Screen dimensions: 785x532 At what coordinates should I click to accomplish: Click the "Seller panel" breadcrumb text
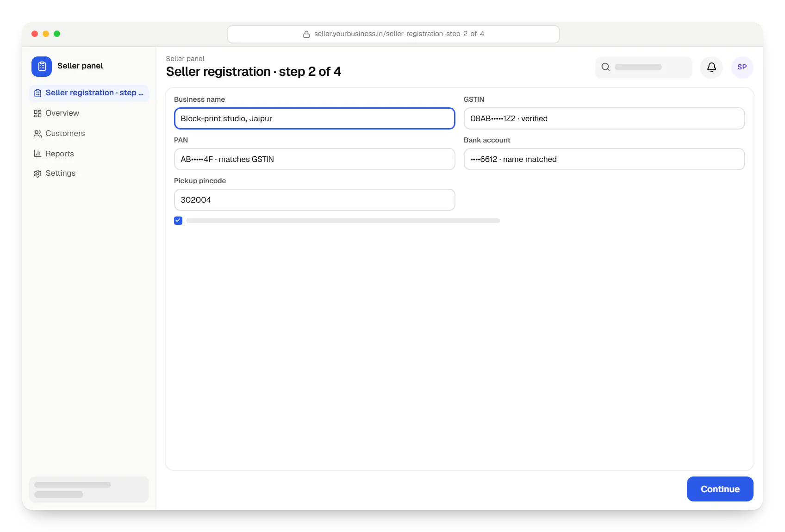coord(185,59)
